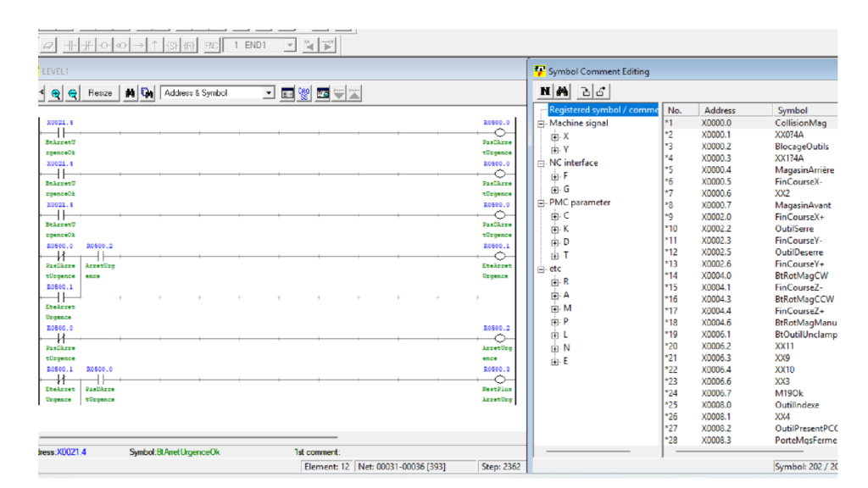Click the R0500.3 output coil NestPlusArretUrg

pyautogui.click(x=499, y=380)
